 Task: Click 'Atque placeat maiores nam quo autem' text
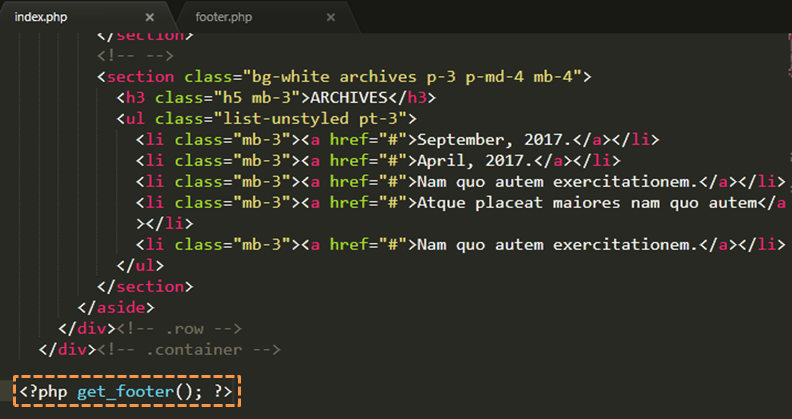586,202
